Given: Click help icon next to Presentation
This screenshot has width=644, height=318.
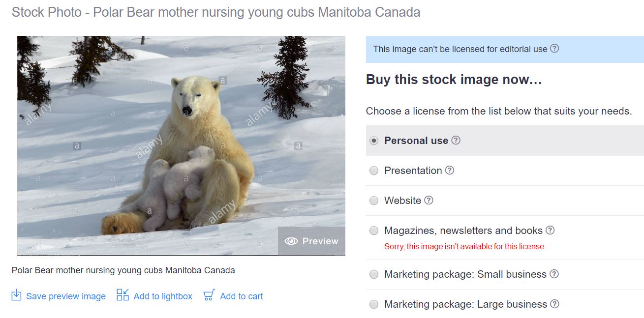Looking at the screenshot, I should point(450,170).
